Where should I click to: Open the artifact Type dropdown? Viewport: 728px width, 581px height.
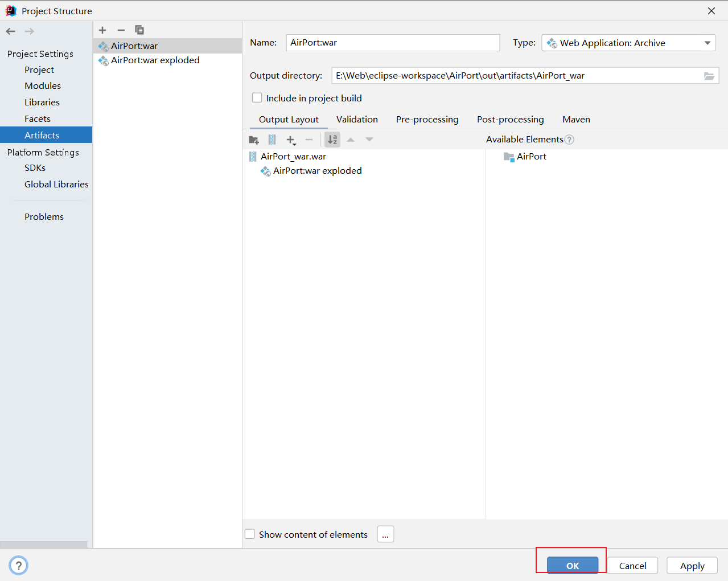click(706, 42)
